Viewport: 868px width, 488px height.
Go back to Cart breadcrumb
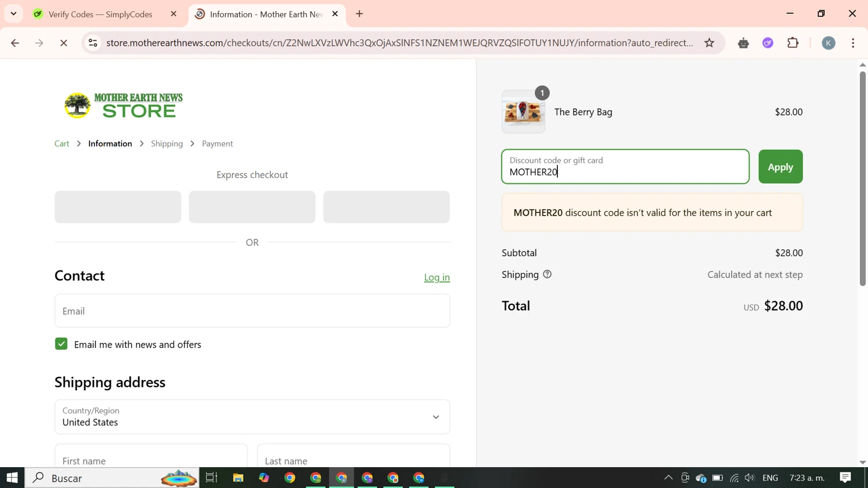pyautogui.click(x=62, y=143)
